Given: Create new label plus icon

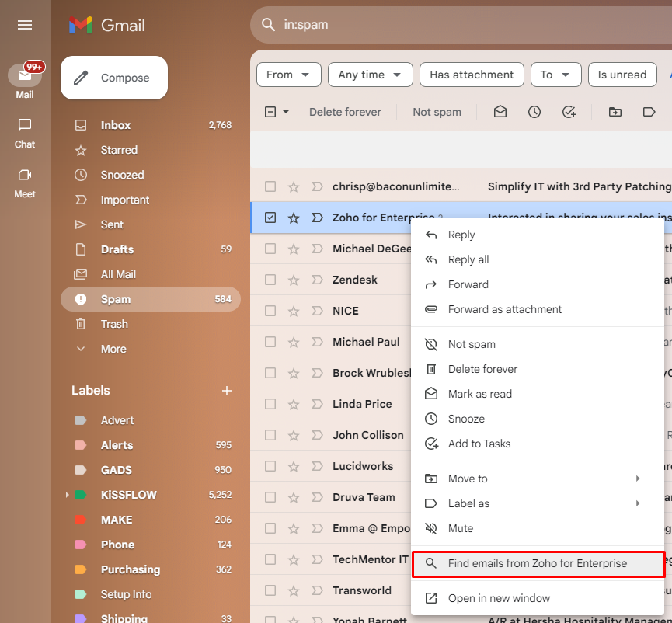Looking at the screenshot, I should point(227,391).
